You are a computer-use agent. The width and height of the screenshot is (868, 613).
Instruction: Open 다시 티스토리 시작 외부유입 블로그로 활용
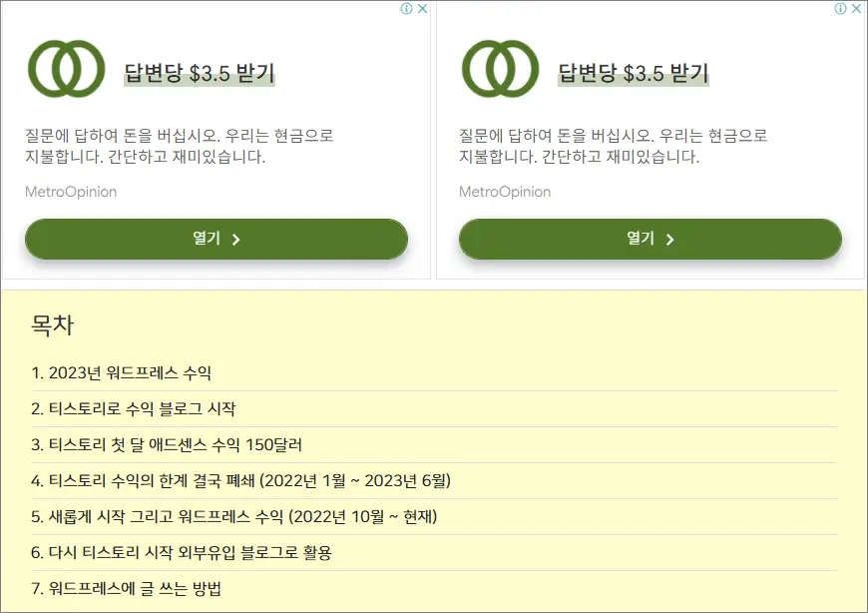[x=181, y=553]
